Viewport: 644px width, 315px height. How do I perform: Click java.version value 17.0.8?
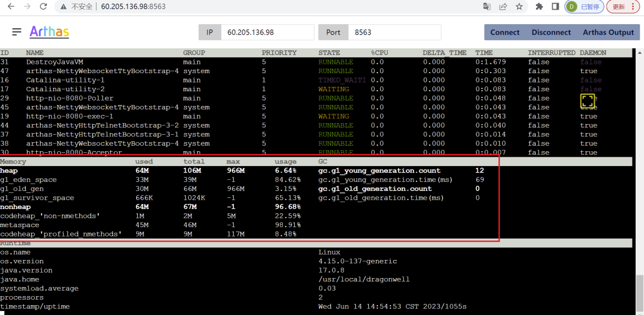(332, 270)
